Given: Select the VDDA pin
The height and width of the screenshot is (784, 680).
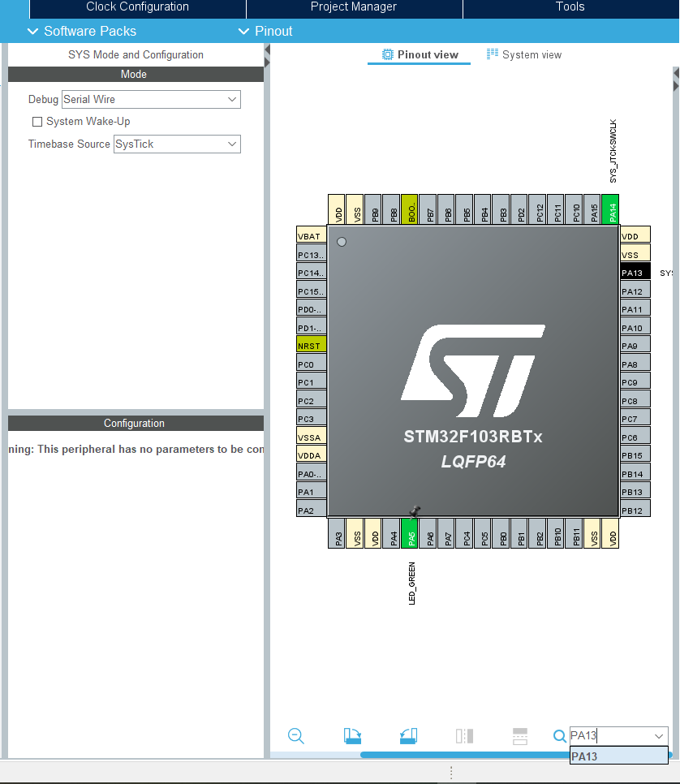Looking at the screenshot, I should (x=312, y=455).
